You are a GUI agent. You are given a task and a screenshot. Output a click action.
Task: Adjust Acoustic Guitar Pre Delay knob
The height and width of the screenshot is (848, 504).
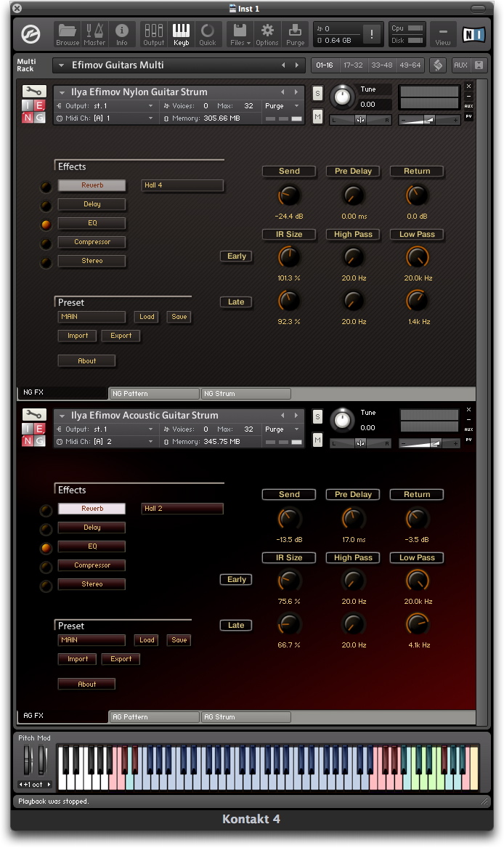[x=353, y=519]
